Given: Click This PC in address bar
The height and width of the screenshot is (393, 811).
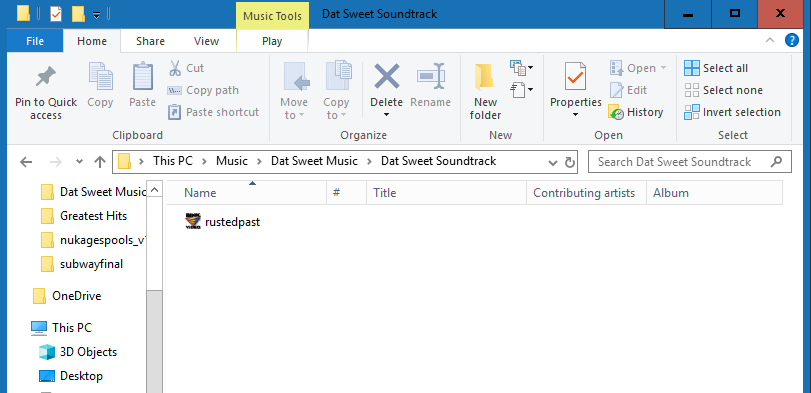Looking at the screenshot, I should click(x=173, y=161).
